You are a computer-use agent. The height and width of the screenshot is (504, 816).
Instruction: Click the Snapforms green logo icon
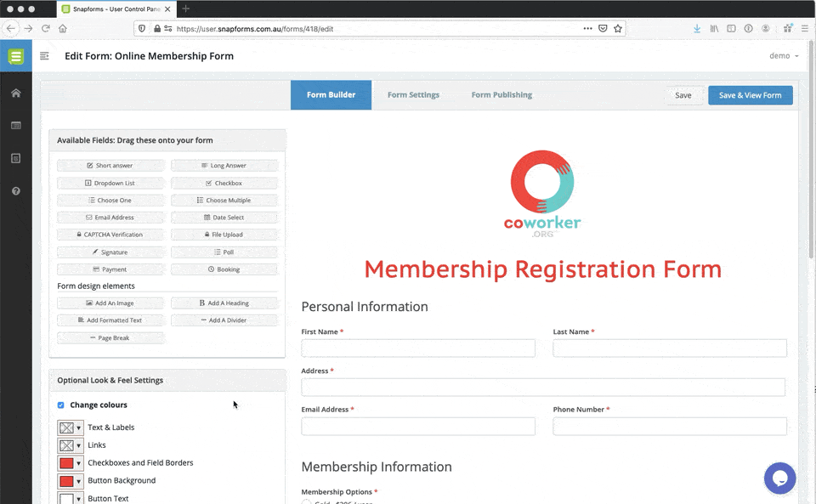click(15, 56)
